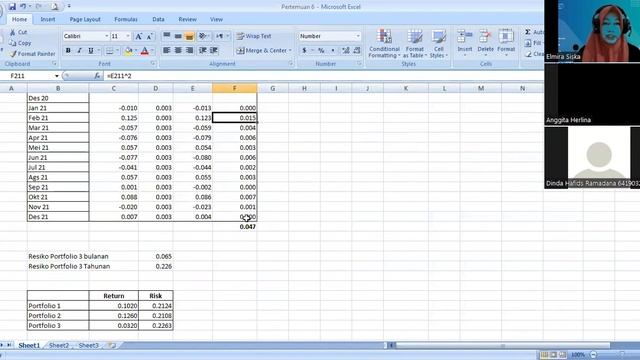Apply the yellow Fill Color swatch
The height and width of the screenshot is (360, 640).
128,51
